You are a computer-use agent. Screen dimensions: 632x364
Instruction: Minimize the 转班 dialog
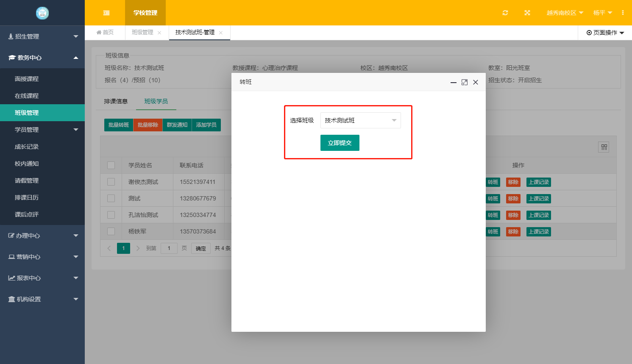(454, 82)
